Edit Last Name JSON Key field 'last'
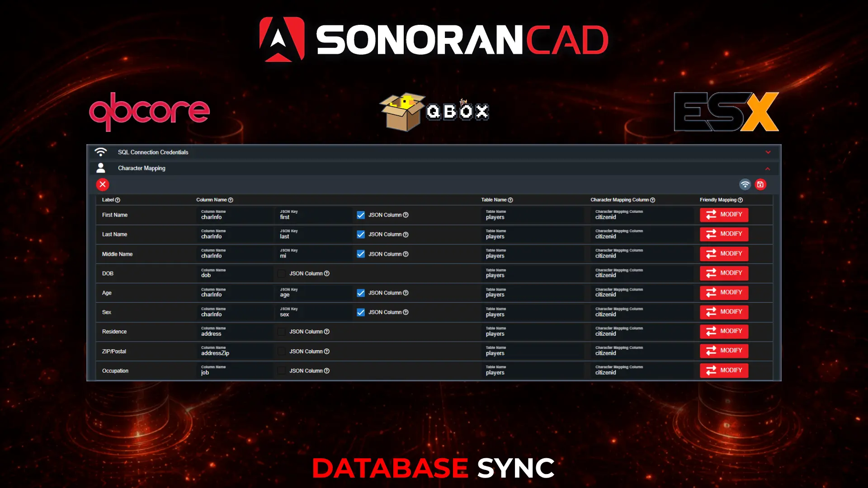This screenshot has height=488, width=868. click(314, 235)
